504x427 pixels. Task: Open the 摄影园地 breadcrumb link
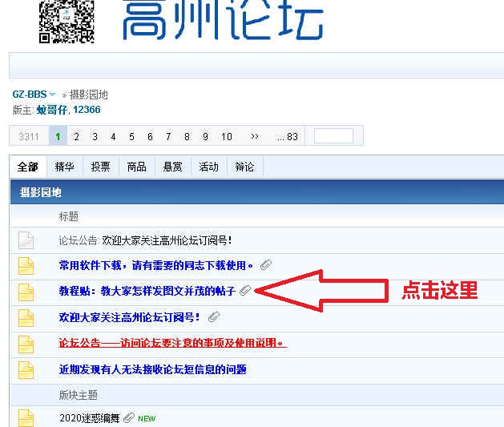(89, 95)
